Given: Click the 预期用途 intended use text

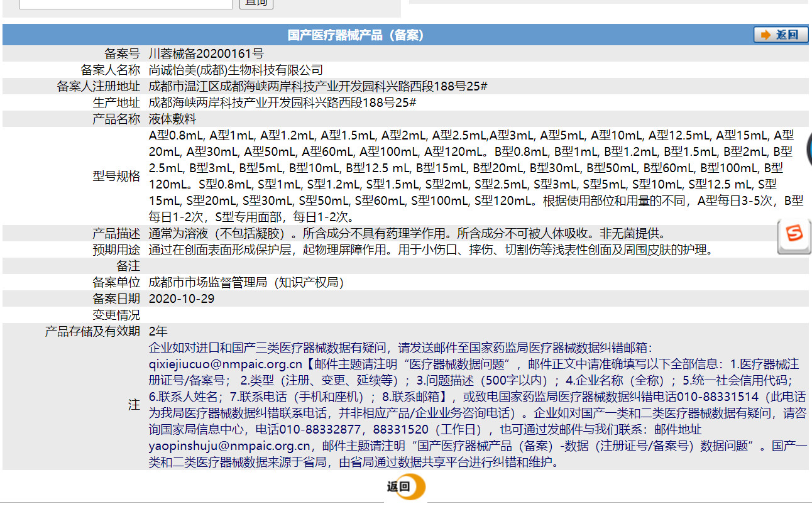Looking at the screenshot, I should click(x=431, y=249).
